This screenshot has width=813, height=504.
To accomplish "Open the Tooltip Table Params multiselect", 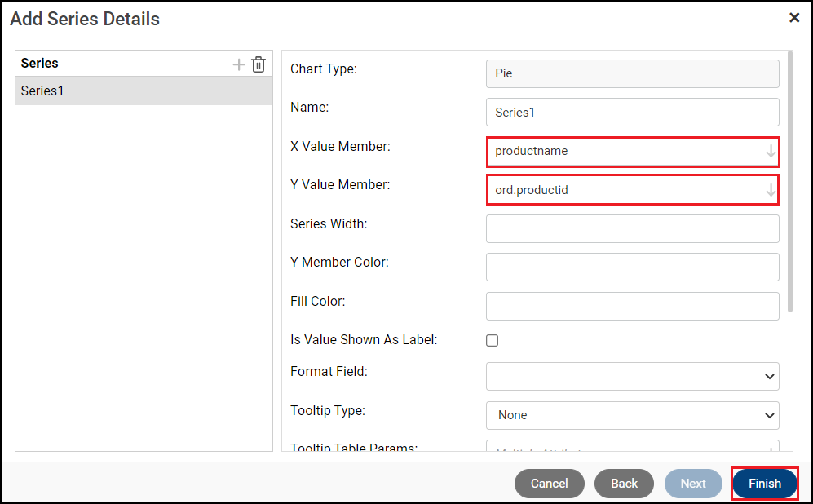I will click(632, 449).
